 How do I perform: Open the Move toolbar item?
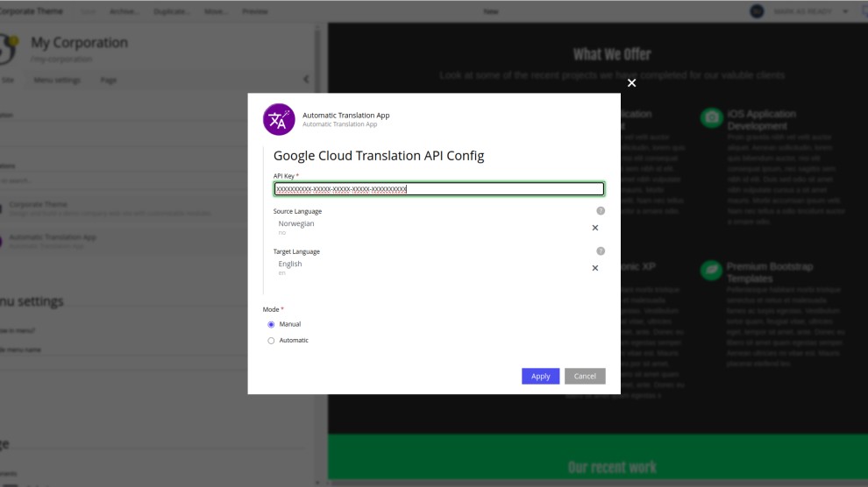216,11
